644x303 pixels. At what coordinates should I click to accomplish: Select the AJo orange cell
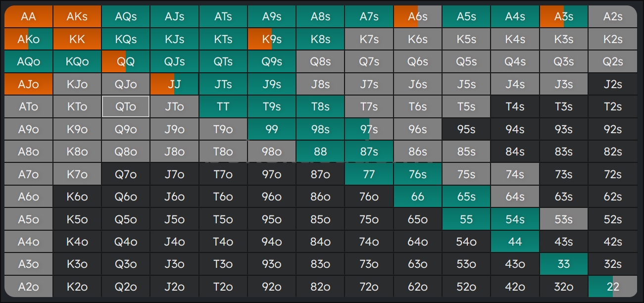pos(29,84)
